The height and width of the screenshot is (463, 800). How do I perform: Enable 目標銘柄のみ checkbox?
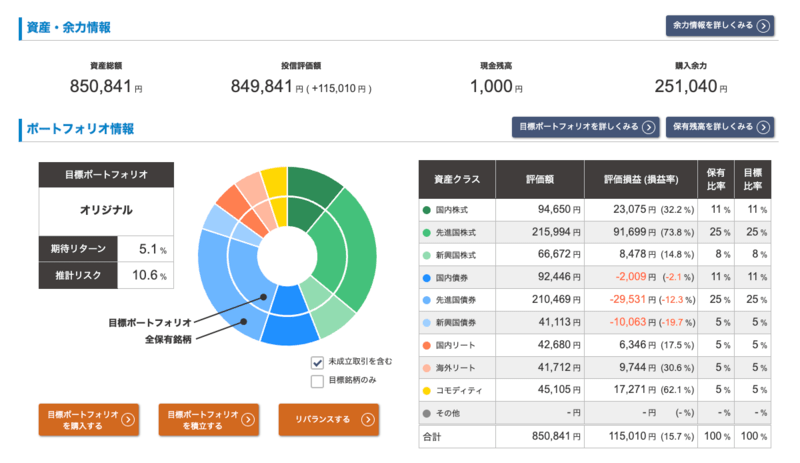317,380
